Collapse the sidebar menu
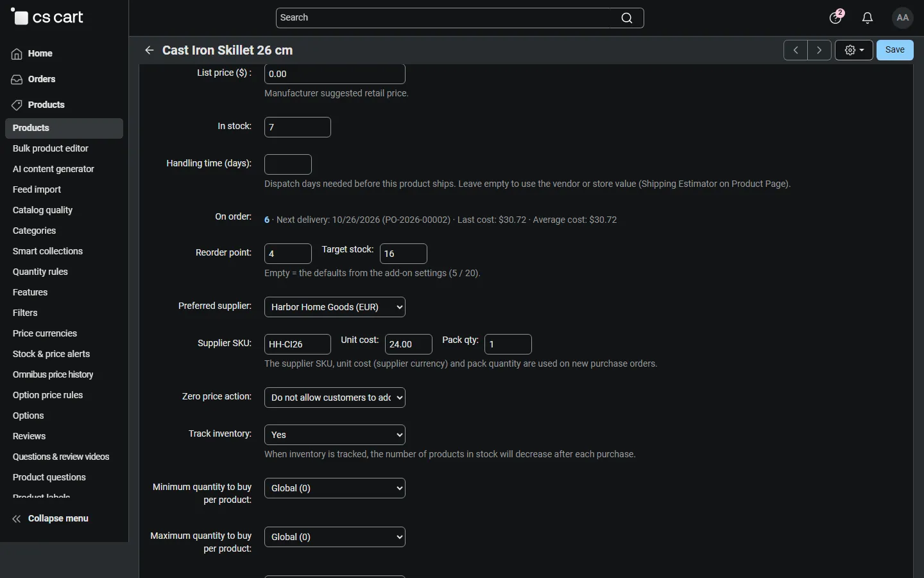The image size is (924, 578). pos(50,519)
